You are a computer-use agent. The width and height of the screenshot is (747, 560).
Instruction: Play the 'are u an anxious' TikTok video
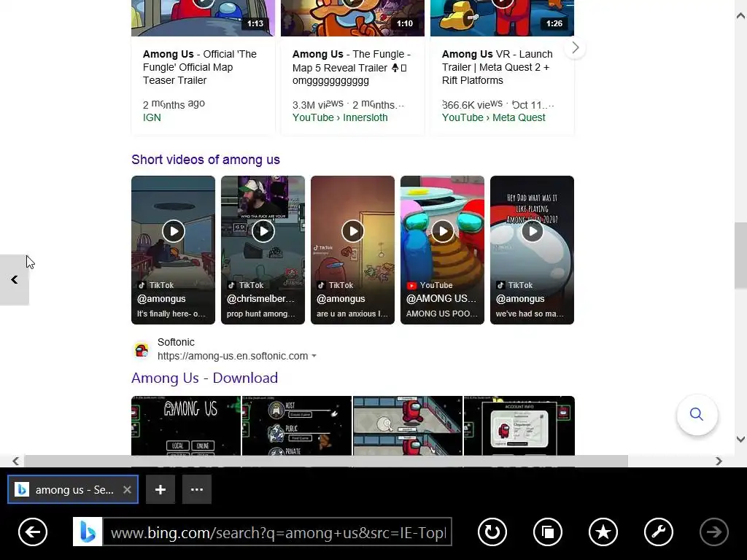pyautogui.click(x=352, y=250)
